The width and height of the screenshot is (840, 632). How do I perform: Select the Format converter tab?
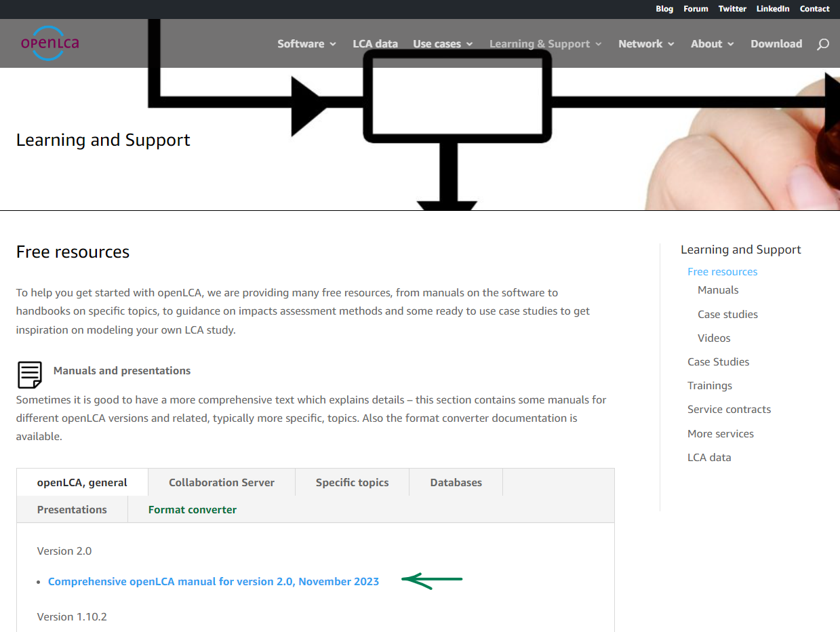(x=193, y=510)
